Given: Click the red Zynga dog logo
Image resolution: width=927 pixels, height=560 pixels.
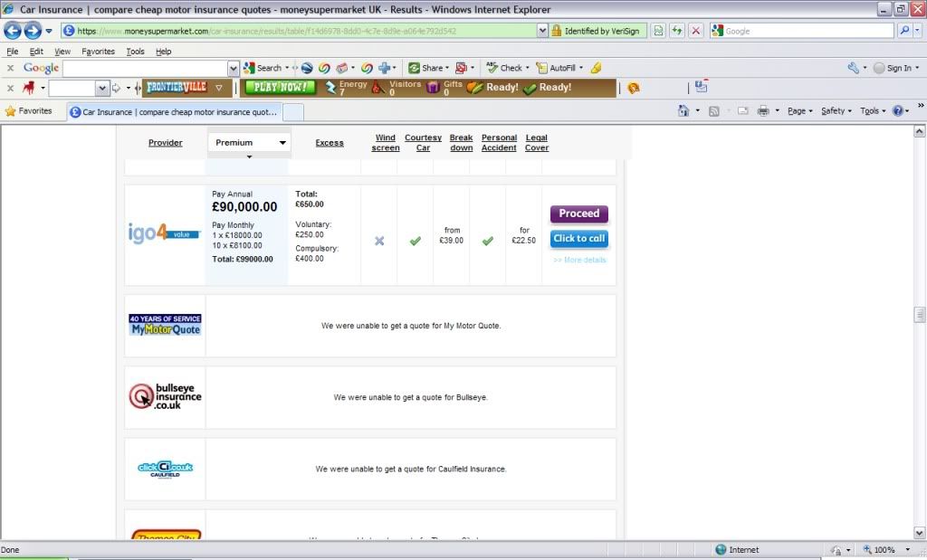Looking at the screenshot, I should (28, 88).
